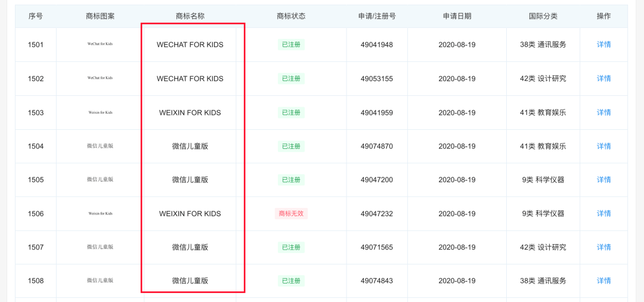Click registration number 49041959
The height and width of the screenshot is (302, 644).
(377, 113)
